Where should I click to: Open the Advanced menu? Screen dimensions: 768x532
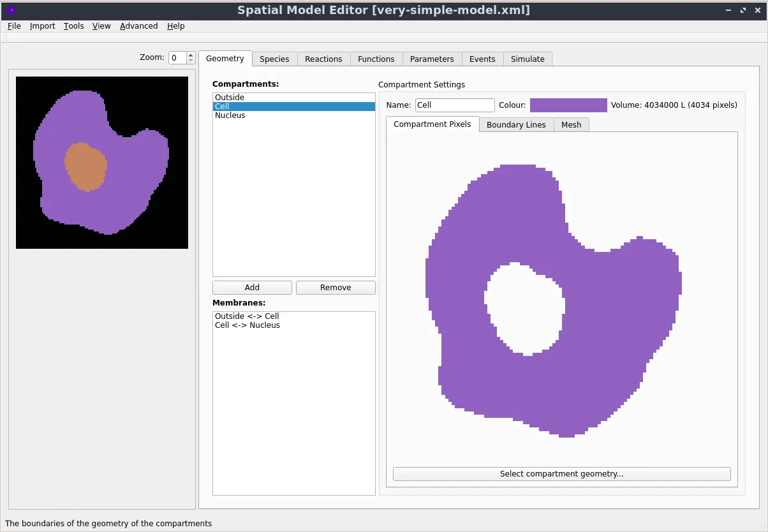[138, 26]
